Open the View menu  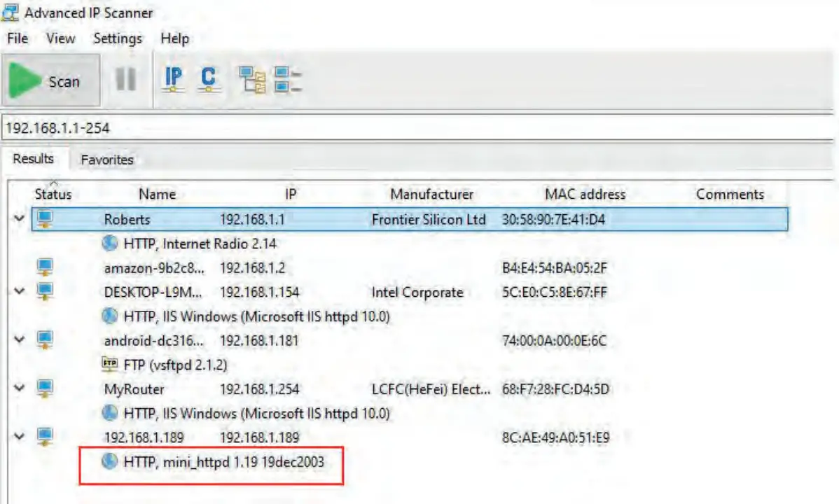[60, 38]
